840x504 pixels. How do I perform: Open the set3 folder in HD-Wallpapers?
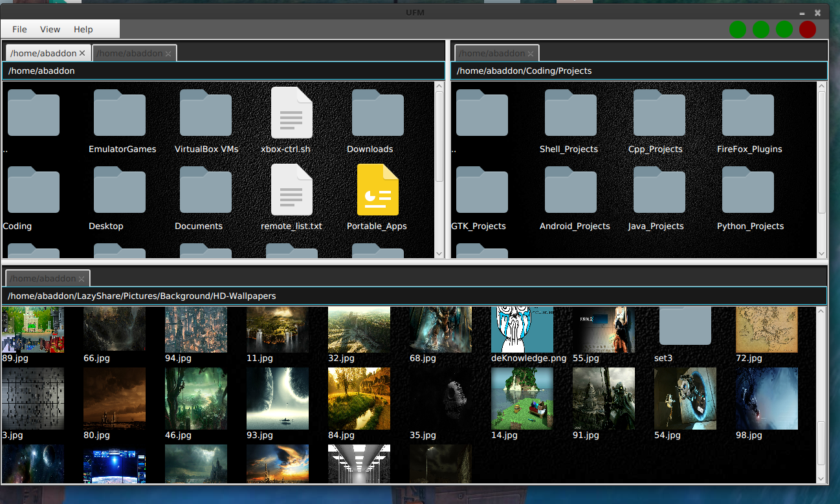(x=685, y=329)
